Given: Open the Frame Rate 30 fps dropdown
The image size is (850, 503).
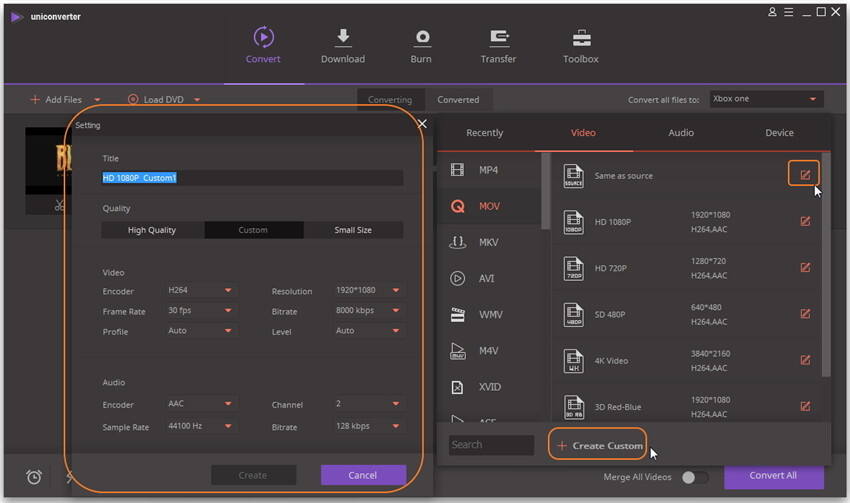Looking at the screenshot, I should click(x=199, y=311).
